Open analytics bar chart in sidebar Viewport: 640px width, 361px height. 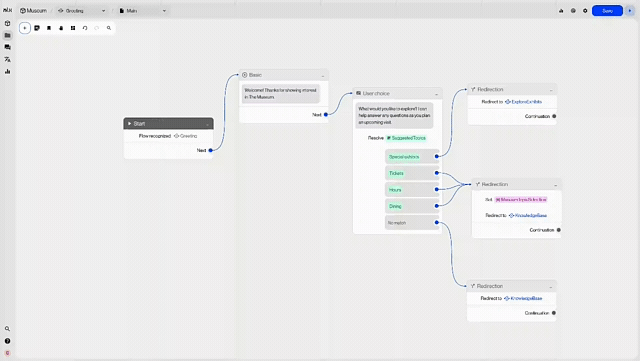7,71
